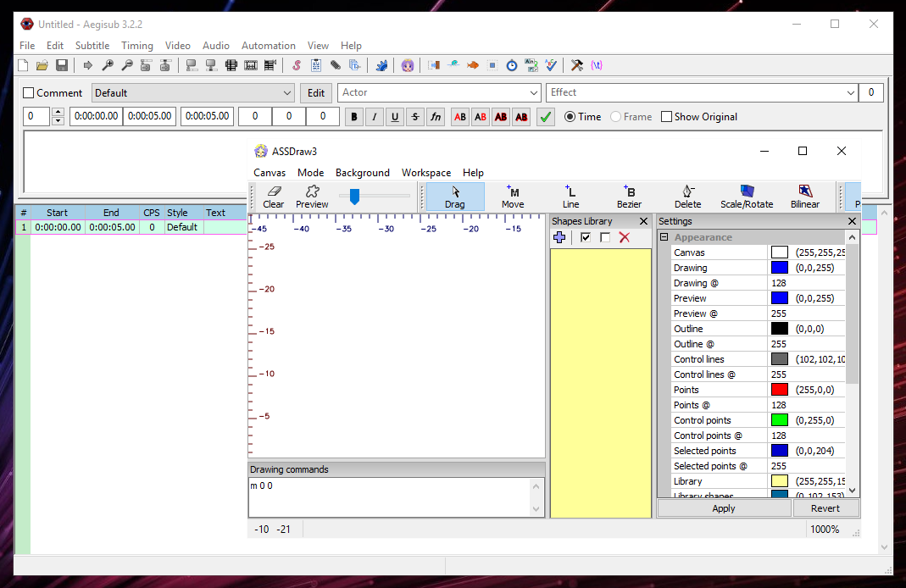Select the Move (M) drawing tool

pos(513,197)
